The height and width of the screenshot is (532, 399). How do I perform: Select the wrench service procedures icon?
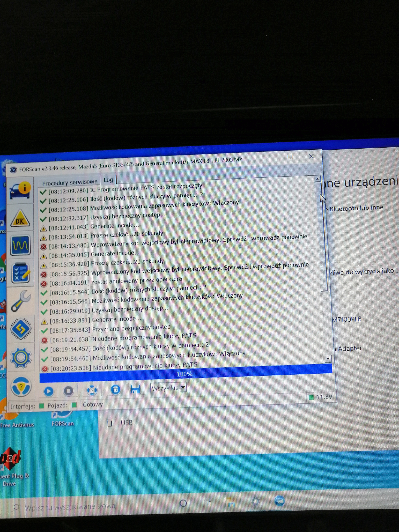click(x=21, y=301)
